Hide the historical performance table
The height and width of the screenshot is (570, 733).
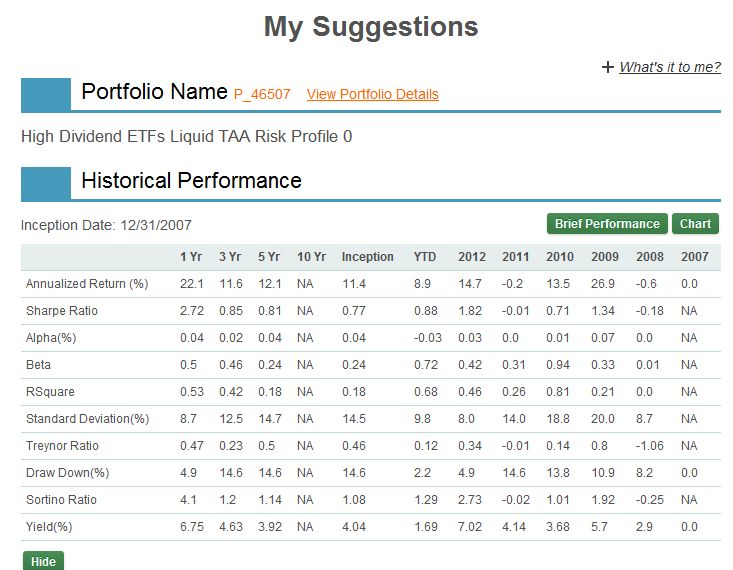pos(43,561)
